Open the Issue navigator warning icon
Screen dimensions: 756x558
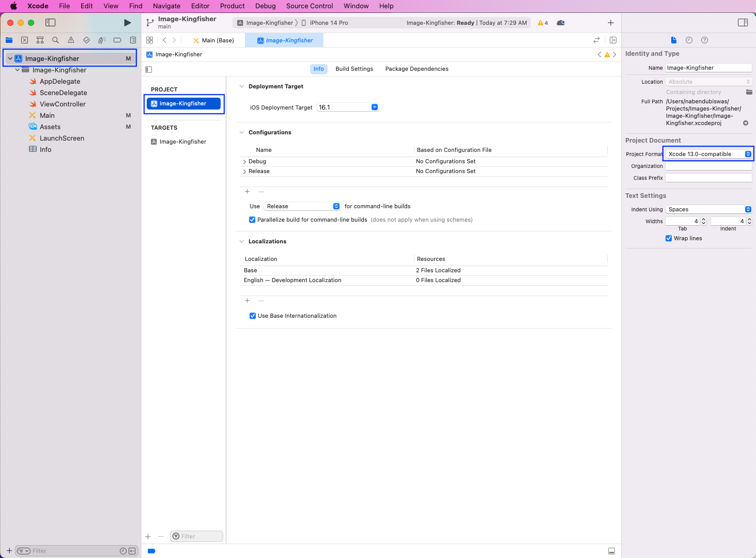coord(71,40)
